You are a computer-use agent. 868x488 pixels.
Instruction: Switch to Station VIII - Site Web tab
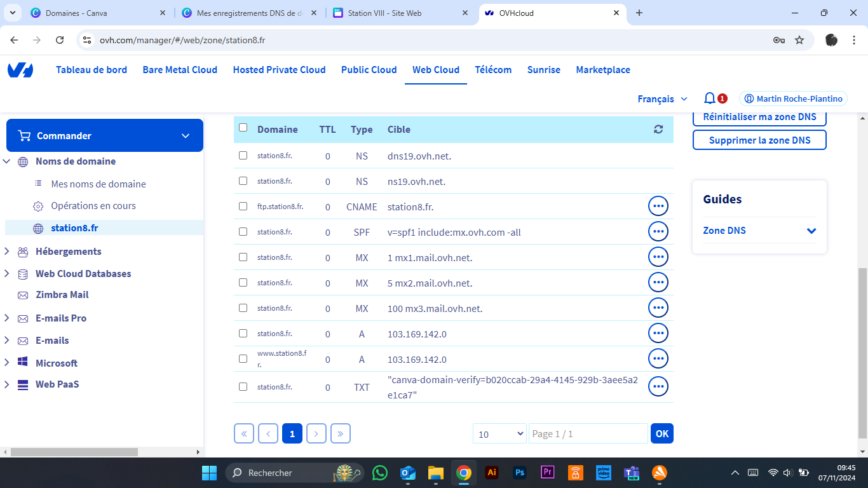pyautogui.click(x=394, y=13)
